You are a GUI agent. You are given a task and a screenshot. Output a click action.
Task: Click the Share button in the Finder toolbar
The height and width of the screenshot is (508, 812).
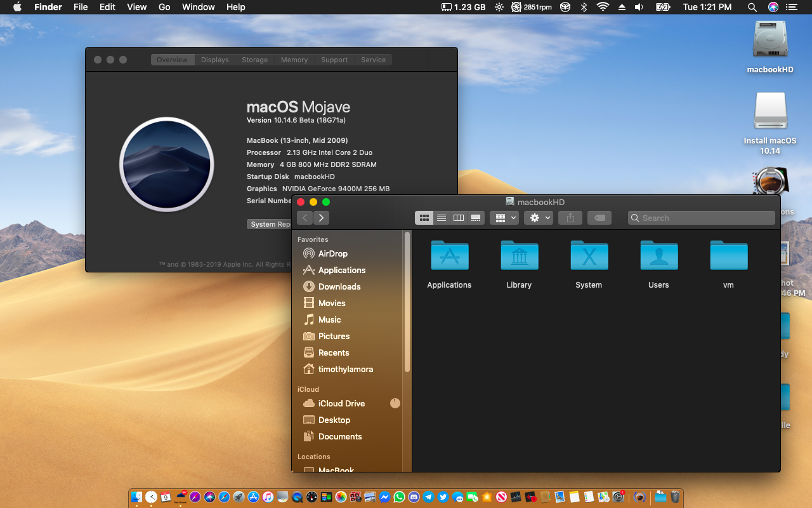click(x=570, y=218)
